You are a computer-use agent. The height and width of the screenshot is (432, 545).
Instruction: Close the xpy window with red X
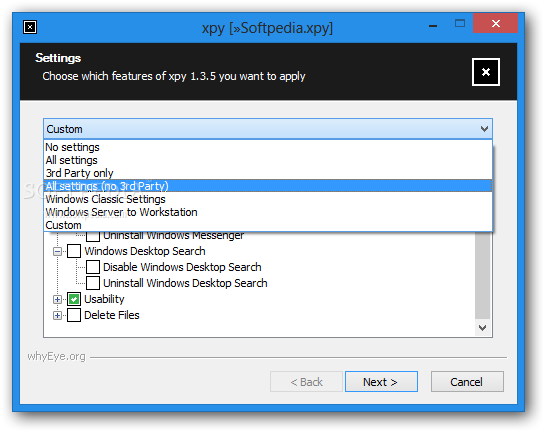[496, 23]
